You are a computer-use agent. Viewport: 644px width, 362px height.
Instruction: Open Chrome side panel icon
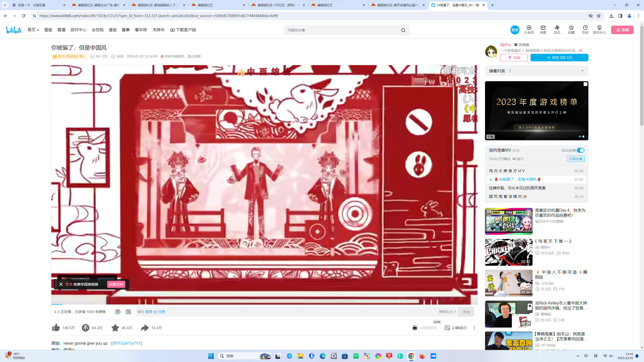(x=620, y=16)
